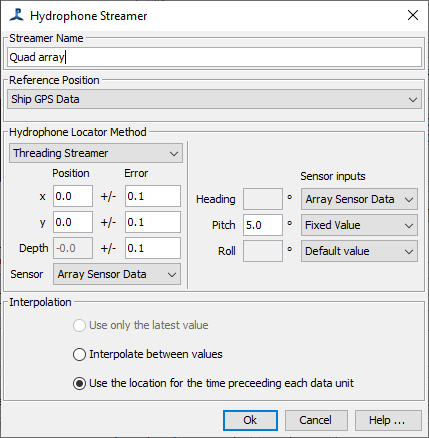Select location for time preceeding each data unit

pyautogui.click(x=213, y=383)
